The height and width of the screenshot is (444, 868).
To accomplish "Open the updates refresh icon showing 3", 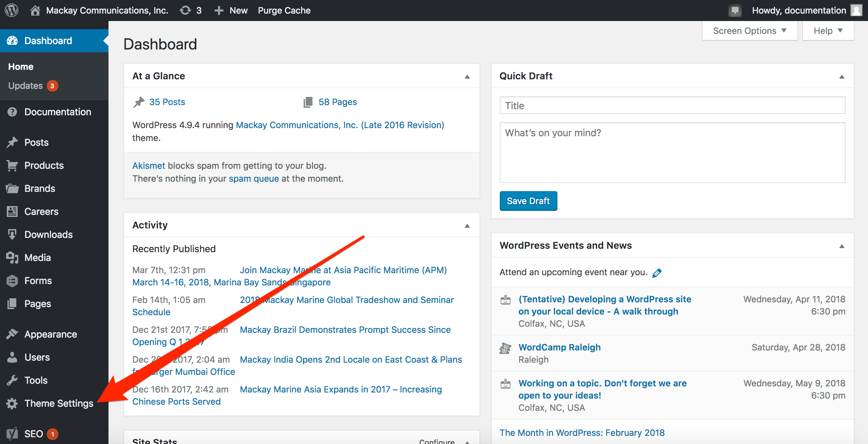I will [x=185, y=11].
